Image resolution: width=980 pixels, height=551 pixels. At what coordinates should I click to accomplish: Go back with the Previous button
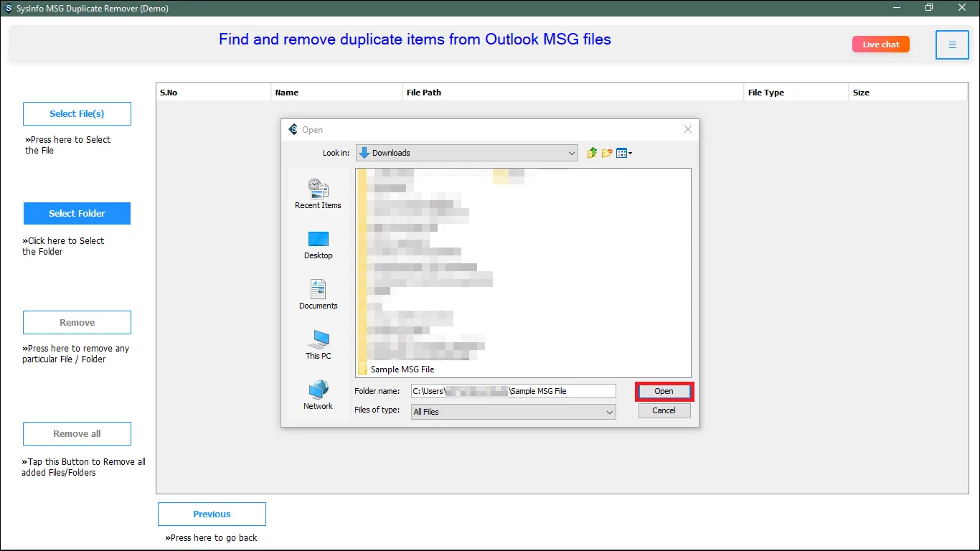212,514
